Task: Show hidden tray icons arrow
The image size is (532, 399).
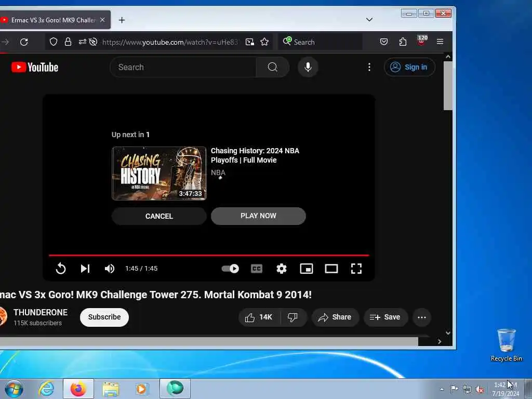Action: pyautogui.click(x=442, y=389)
